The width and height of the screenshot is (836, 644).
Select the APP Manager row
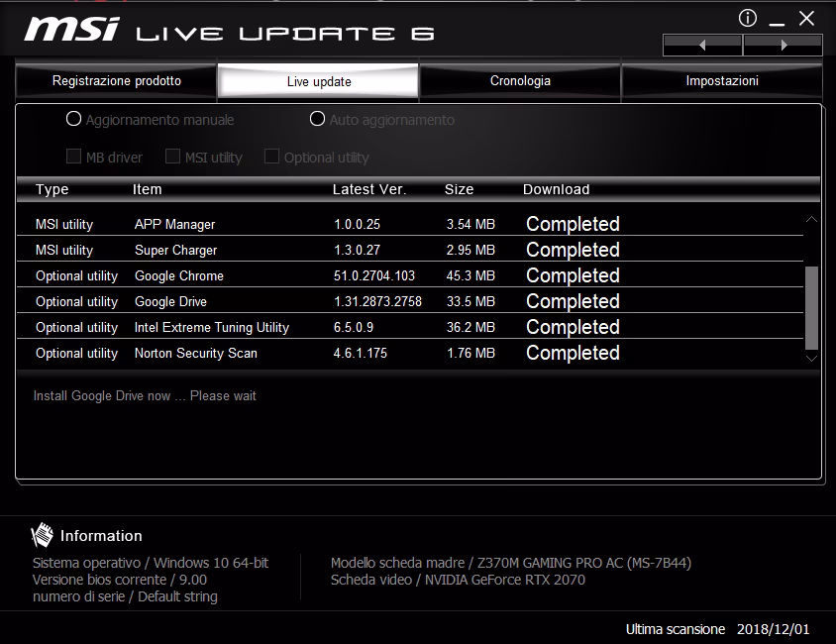[x=410, y=224]
